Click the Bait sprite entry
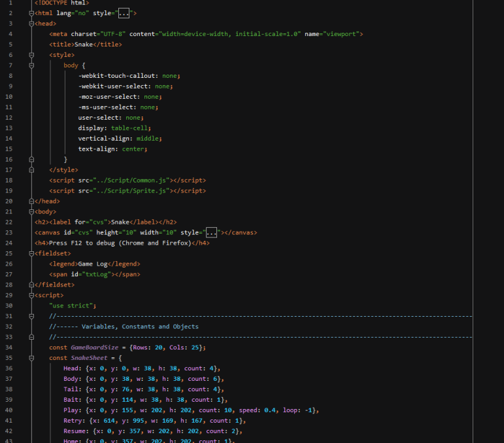This screenshot has width=504, height=443. coord(146,400)
